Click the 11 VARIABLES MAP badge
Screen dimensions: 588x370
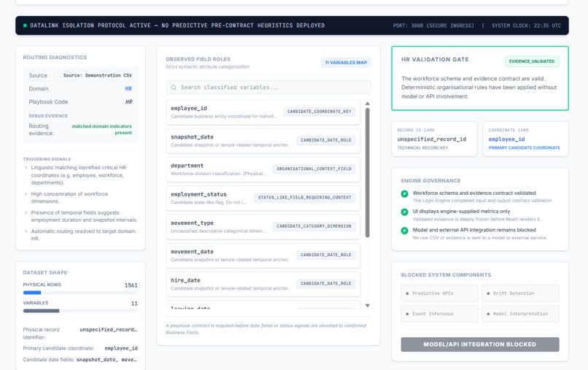(346, 63)
